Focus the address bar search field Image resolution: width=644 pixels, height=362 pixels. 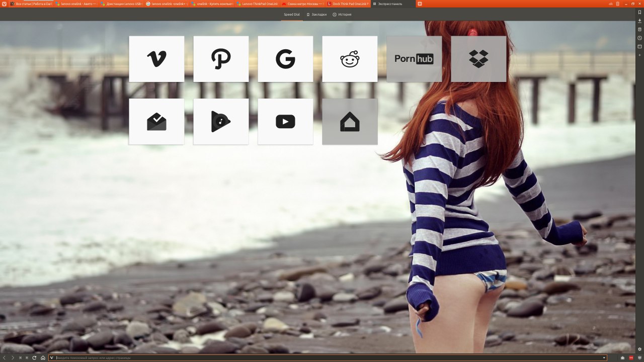point(328,357)
